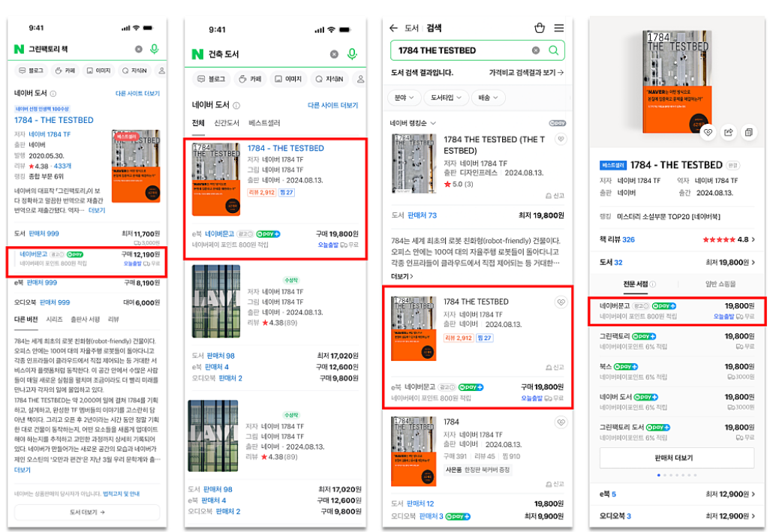Select the '일반 쇼핑몰' tab
This screenshot has height=532, width=779.
(720, 284)
